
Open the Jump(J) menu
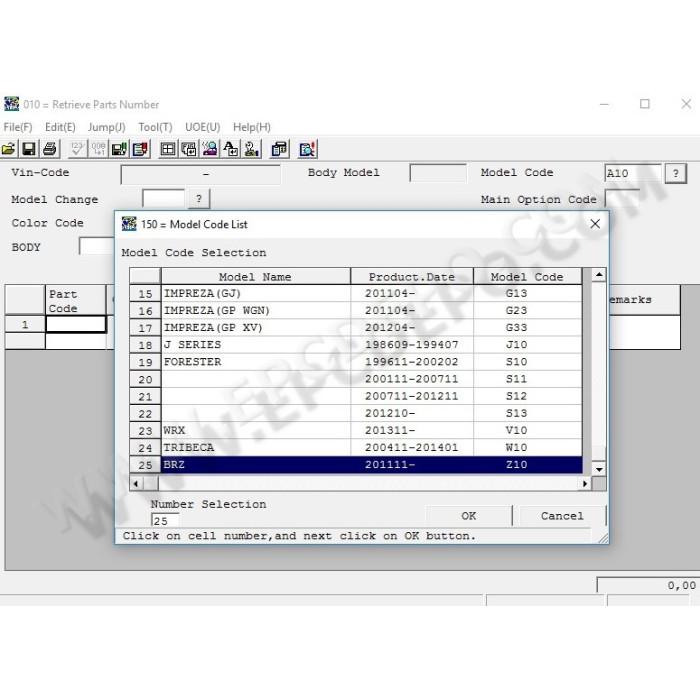pyautogui.click(x=106, y=127)
